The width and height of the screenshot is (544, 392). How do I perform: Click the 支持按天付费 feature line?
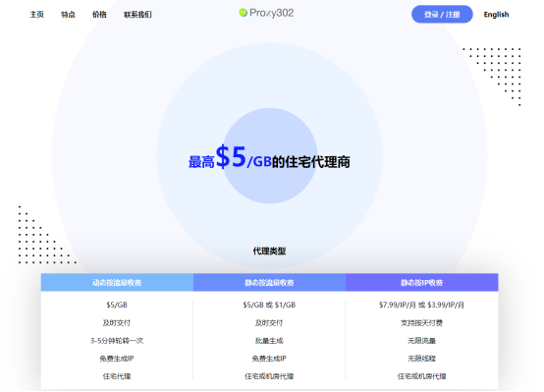click(x=421, y=323)
